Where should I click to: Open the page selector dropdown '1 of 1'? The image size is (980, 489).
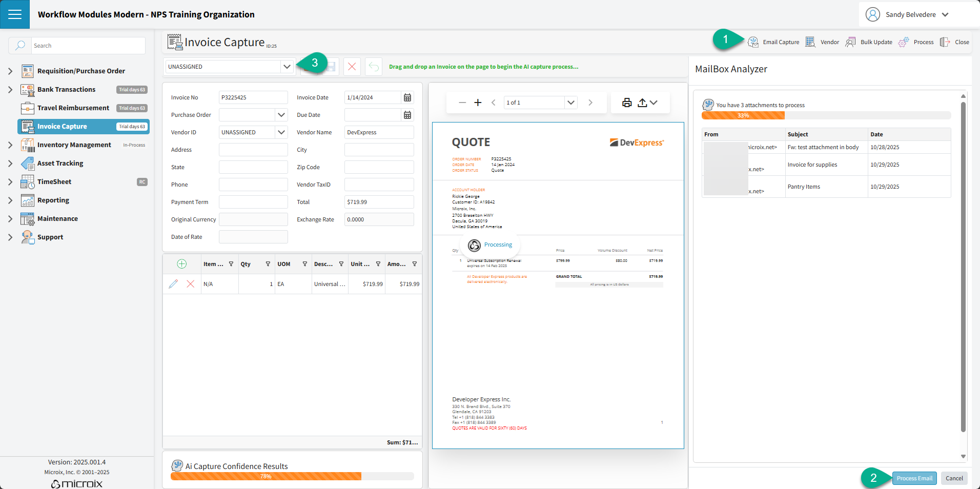[570, 103]
